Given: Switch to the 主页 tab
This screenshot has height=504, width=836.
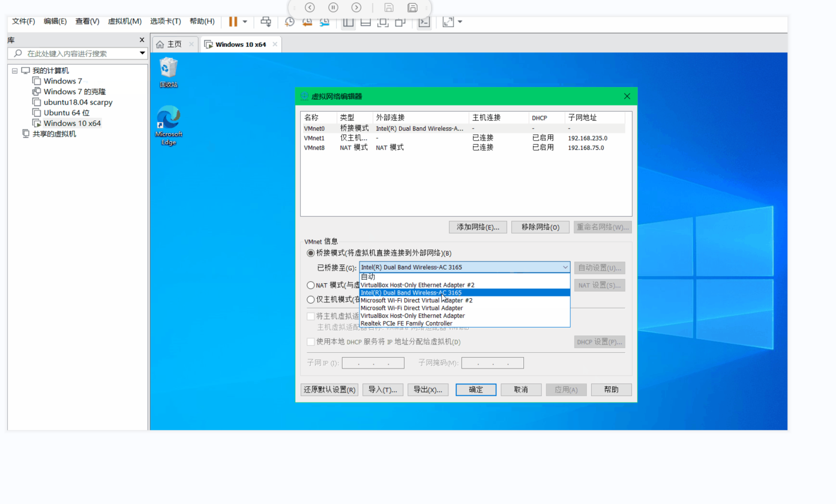Looking at the screenshot, I should pos(174,44).
